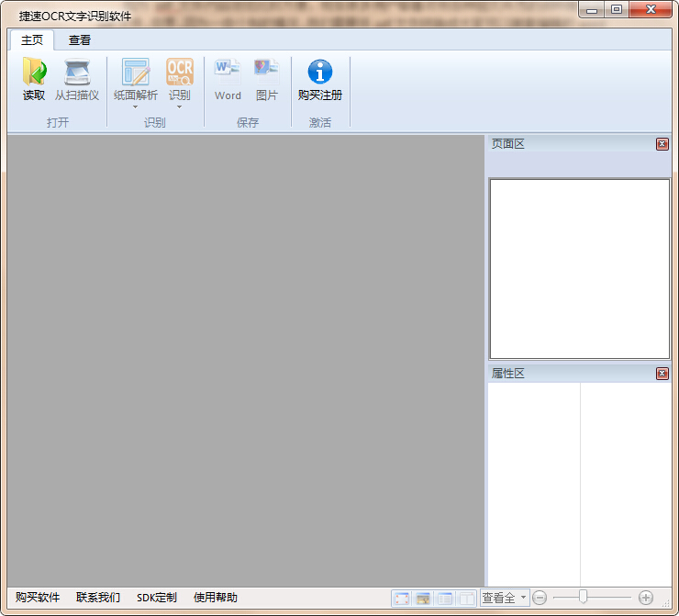The height and width of the screenshot is (616, 679).
Task: Toggle the split panel view icon in status bar
Action: [x=466, y=599]
